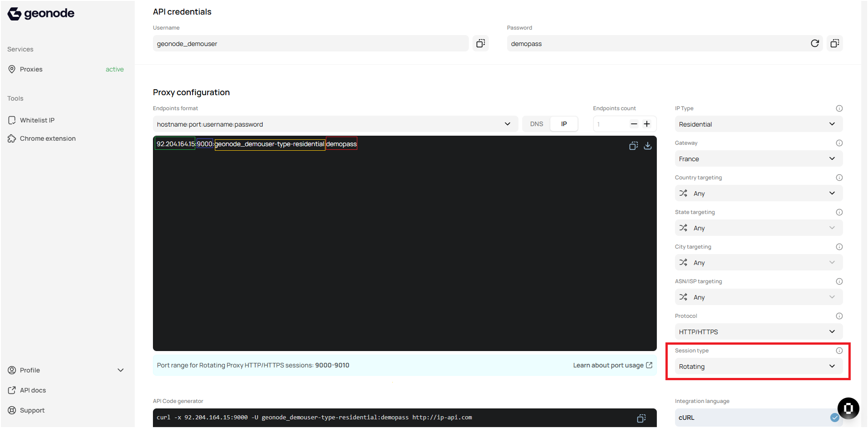Open the Session type Rotating dropdown
This screenshot has width=868, height=428.
coord(759,366)
